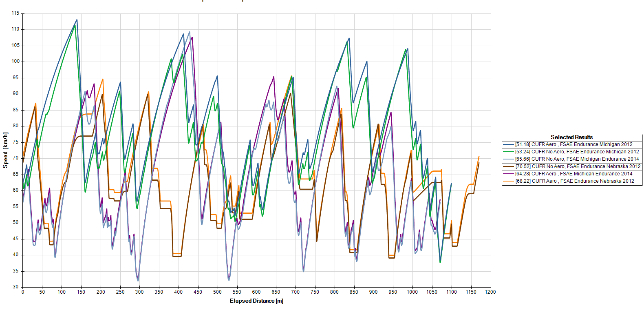This screenshot has height=310, width=644.
Task: Select the [65.66] CUFR No Aero Michigan 2014 entry
Action: tap(577, 159)
